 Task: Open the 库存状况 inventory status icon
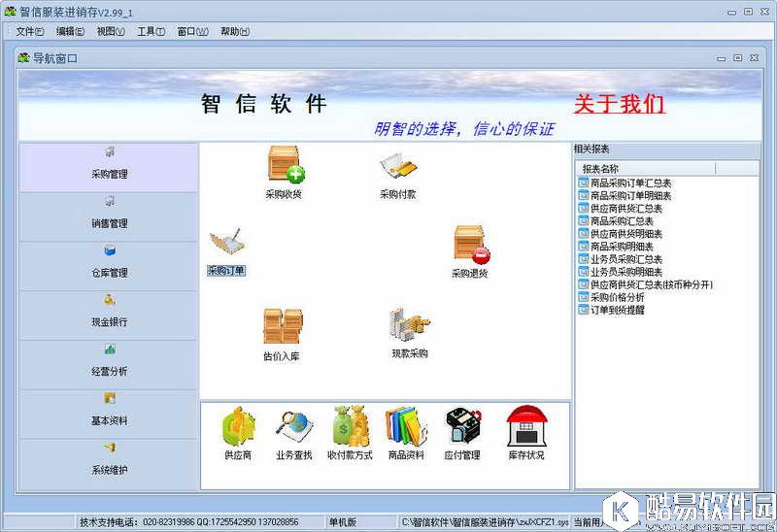526,426
